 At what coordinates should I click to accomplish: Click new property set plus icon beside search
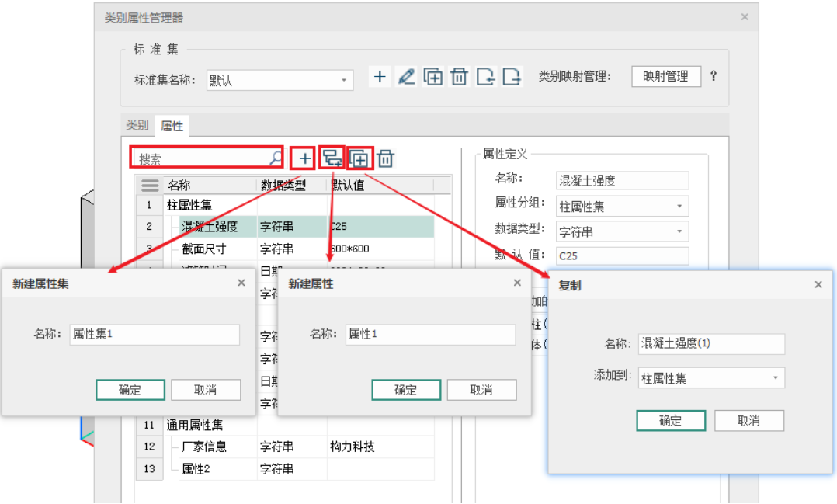point(305,158)
